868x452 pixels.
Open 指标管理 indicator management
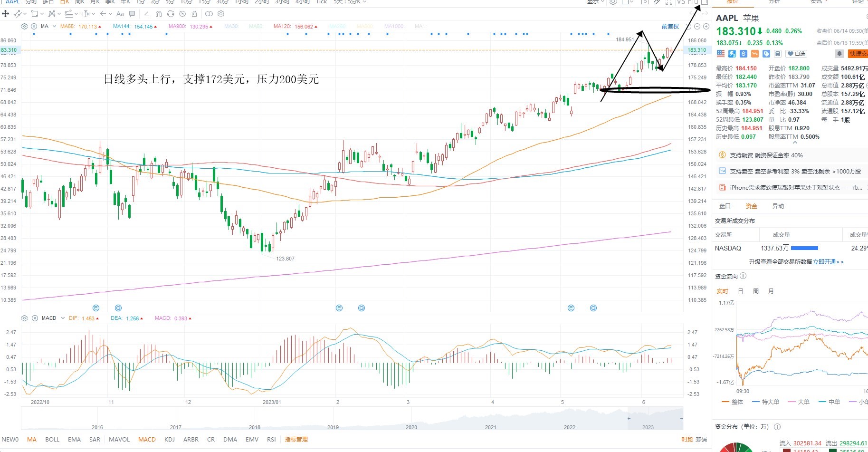(x=296, y=440)
